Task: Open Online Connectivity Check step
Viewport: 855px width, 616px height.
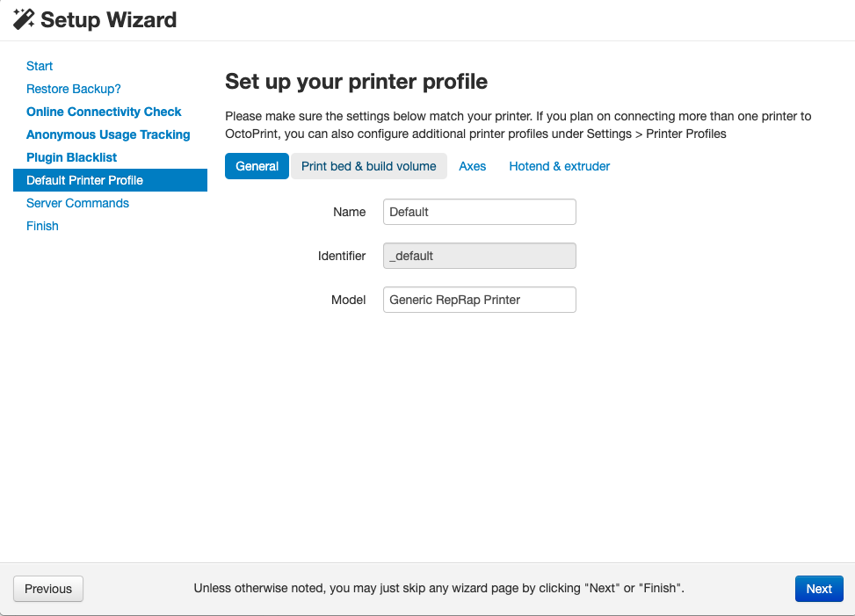Action: pyautogui.click(x=104, y=112)
